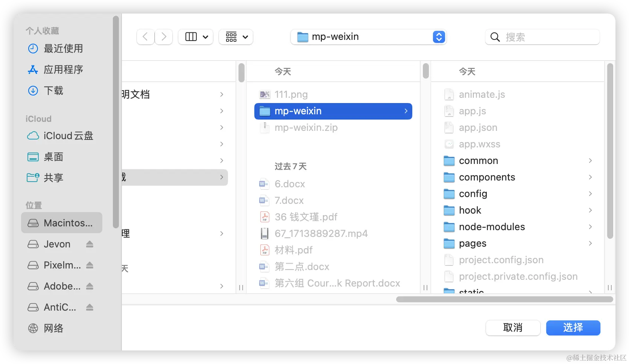Image resolution: width=629 pixels, height=364 pixels.
Task: Select animate.js file
Action: [x=518, y=94]
